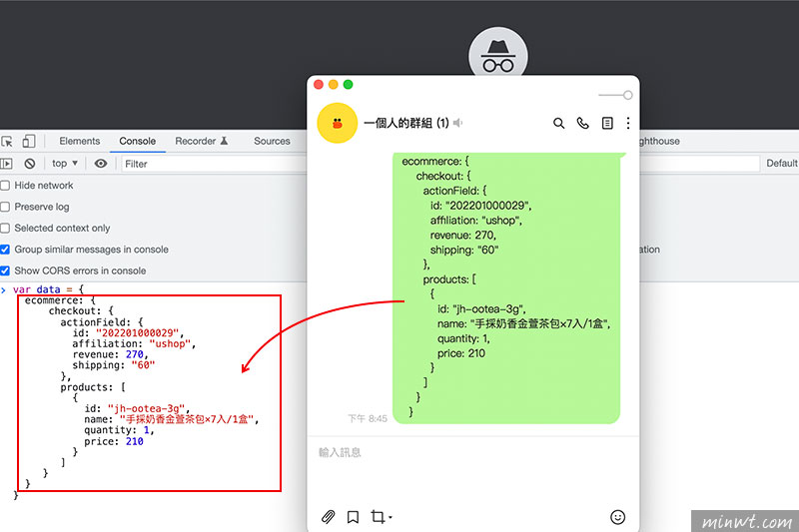The width and height of the screenshot is (799, 532).
Task: Click the screen capture crop icon
Action: (381, 517)
